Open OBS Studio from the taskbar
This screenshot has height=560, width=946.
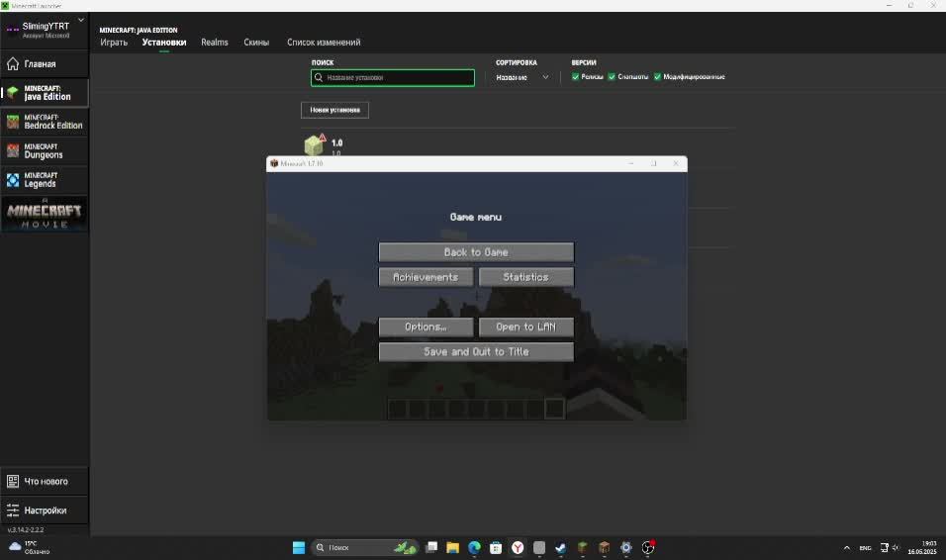pos(648,547)
